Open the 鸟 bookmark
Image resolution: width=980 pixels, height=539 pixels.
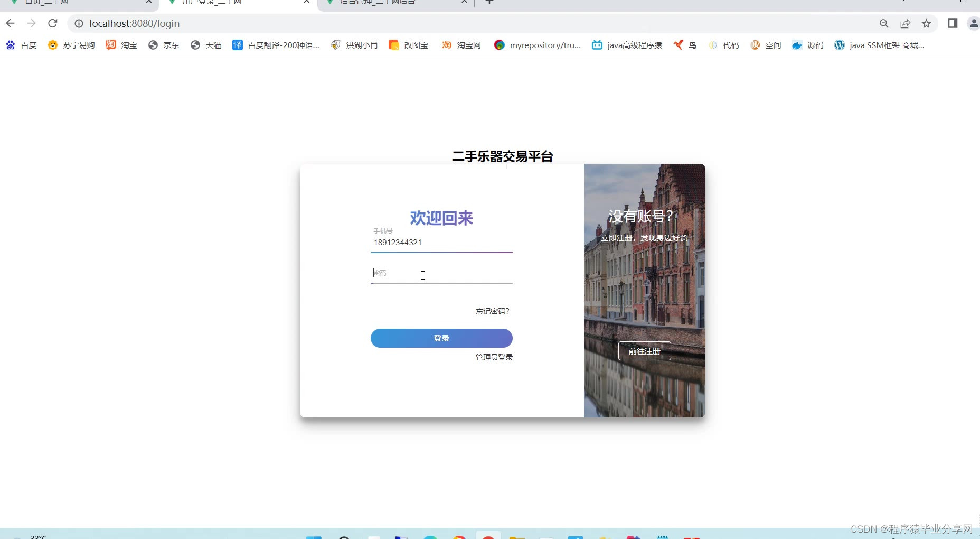pyautogui.click(x=685, y=45)
